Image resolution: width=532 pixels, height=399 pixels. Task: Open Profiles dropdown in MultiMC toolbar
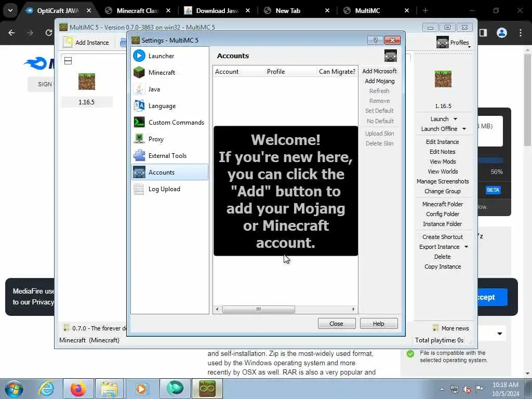click(x=454, y=43)
